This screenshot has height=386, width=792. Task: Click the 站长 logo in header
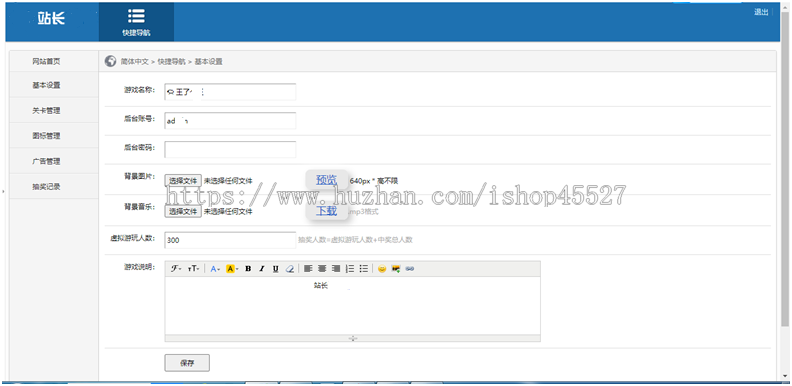[51, 19]
